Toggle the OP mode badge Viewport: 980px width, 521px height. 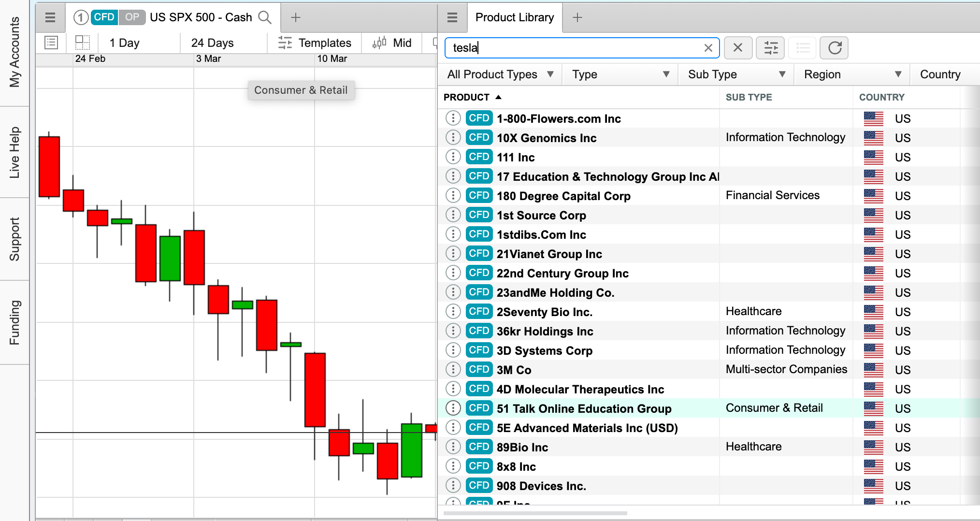click(132, 17)
